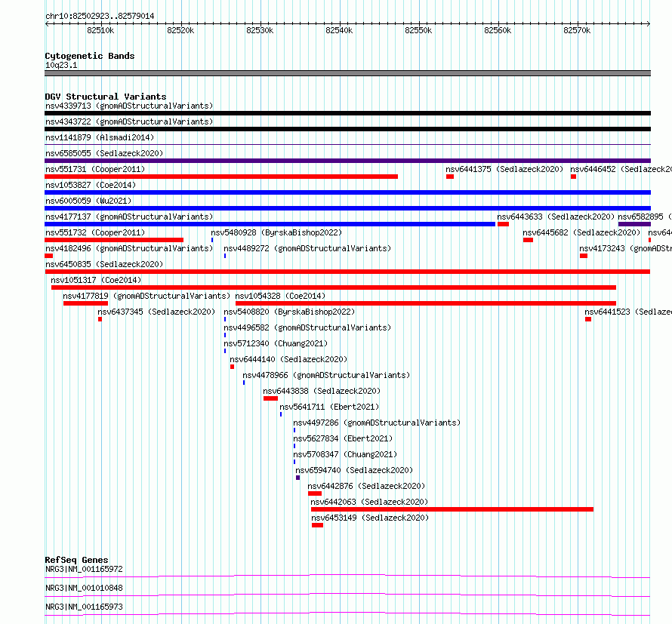The height and width of the screenshot is (624, 672).
Task: Click the nsv6442876 (Sedlazeck2020) label
Action: pyautogui.click(x=366, y=486)
